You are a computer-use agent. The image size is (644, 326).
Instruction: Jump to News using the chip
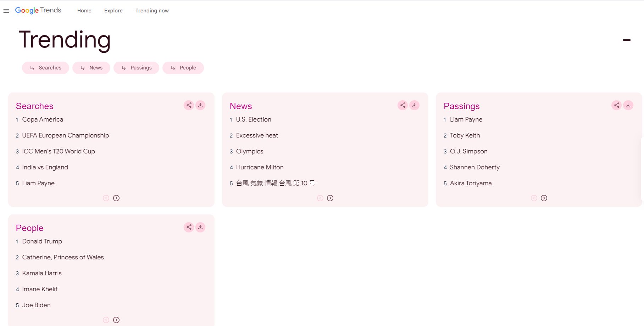pos(91,68)
